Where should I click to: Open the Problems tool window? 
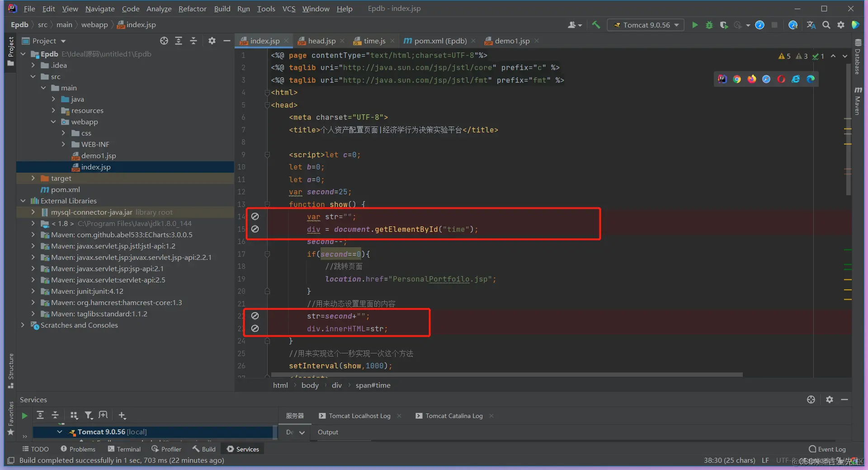[x=78, y=449]
